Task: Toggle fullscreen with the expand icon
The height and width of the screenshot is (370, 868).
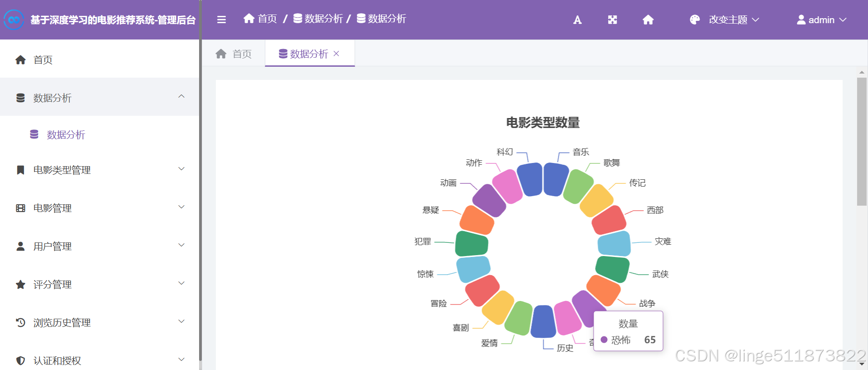Action: pyautogui.click(x=612, y=20)
